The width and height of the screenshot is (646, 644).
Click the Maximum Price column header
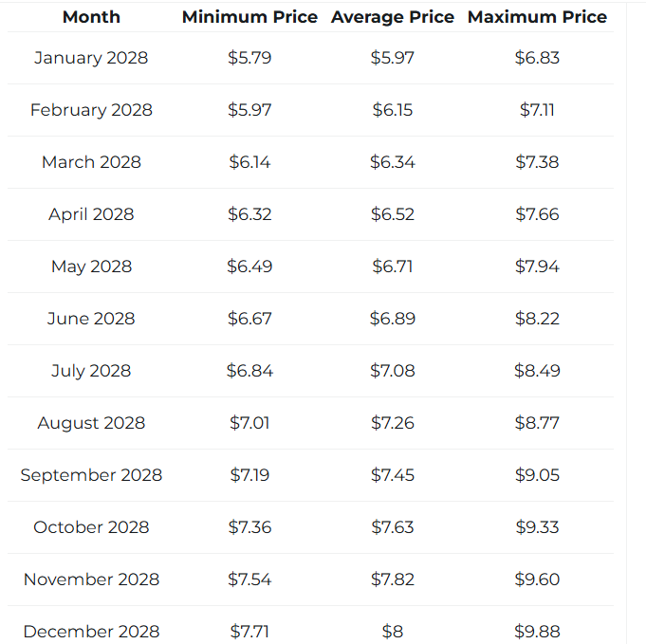537,17
